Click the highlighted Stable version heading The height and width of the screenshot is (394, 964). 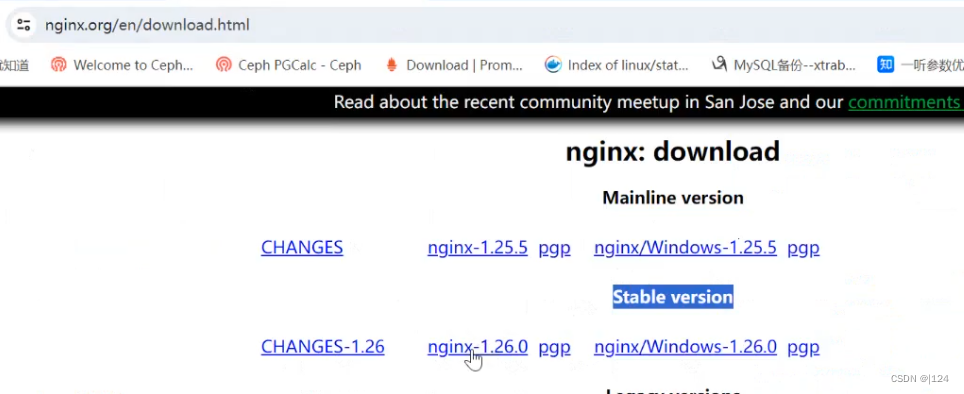coord(673,297)
